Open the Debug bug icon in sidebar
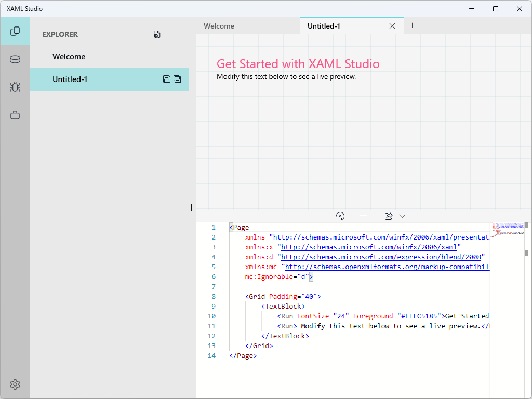This screenshot has width=532, height=399. (x=15, y=87)
